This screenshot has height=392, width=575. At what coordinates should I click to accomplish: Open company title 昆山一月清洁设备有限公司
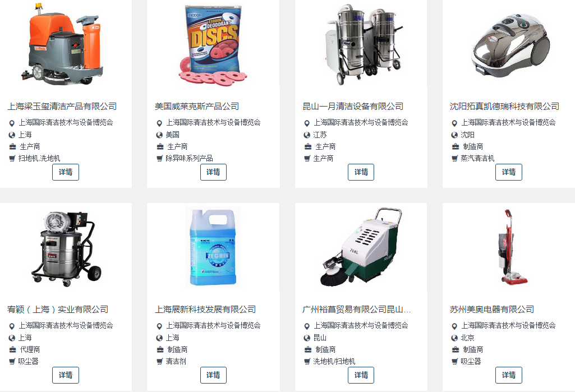click(353, 107)
